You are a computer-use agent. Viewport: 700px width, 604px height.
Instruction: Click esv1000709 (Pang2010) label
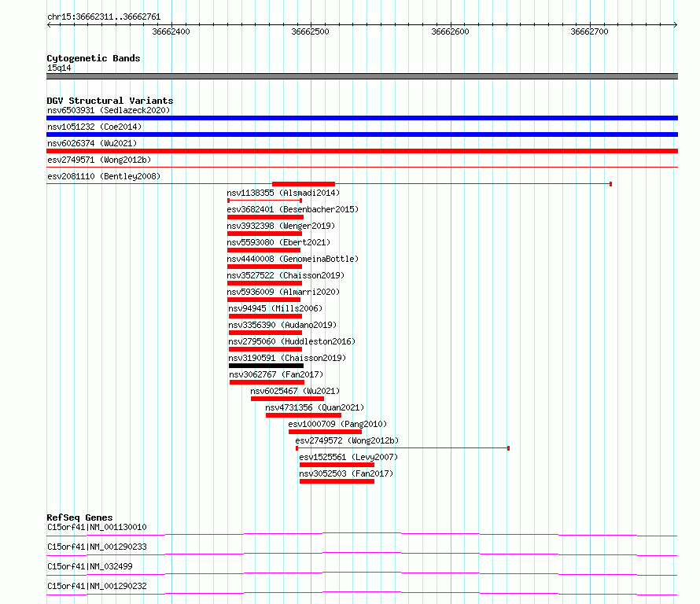[337, 424]
